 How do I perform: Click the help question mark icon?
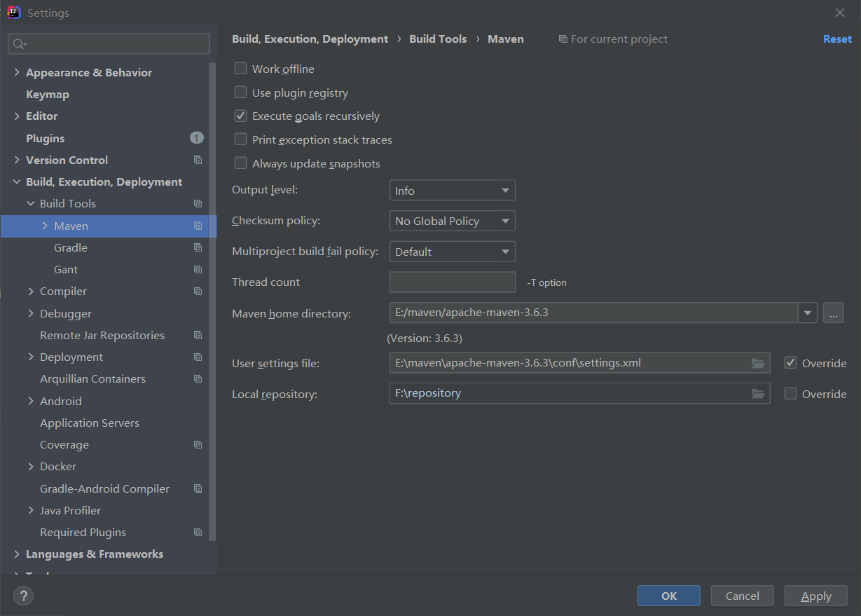click(x=23, y=596)
